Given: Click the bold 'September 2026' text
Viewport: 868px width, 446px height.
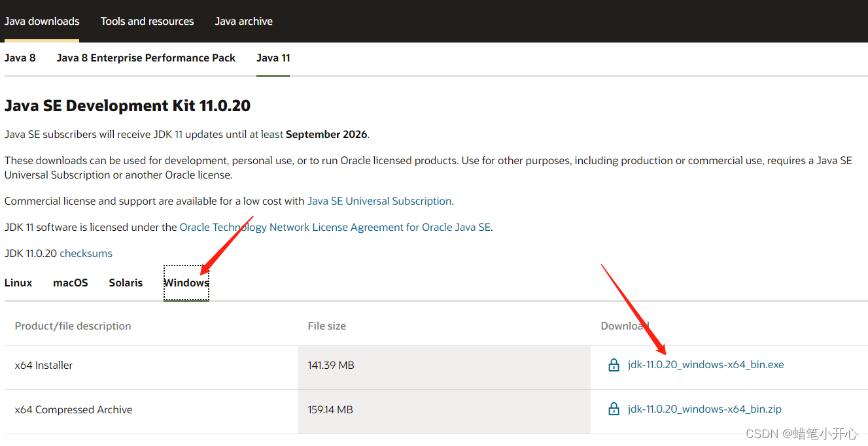Looking at the screenshot, I should [x=326, y=135].
